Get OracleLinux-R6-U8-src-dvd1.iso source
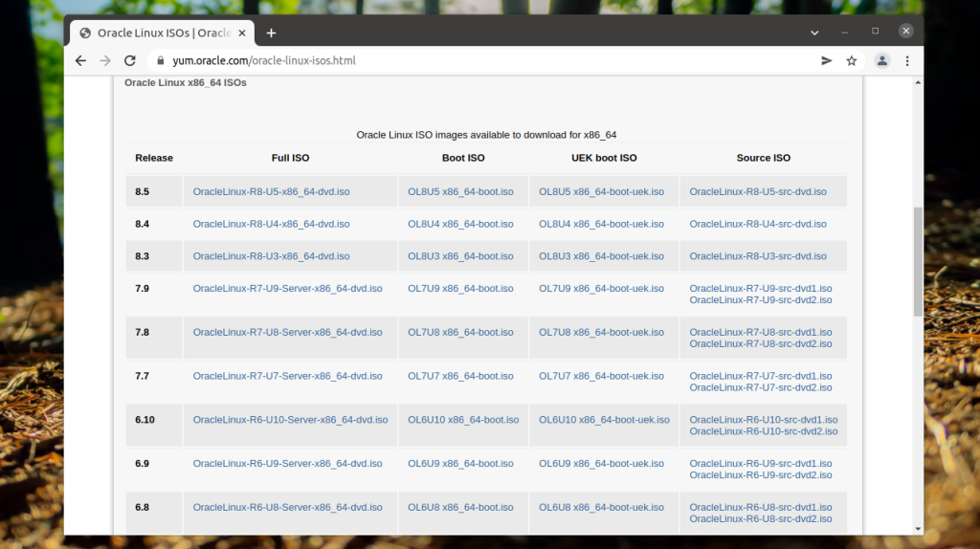Viewport: 980px width, 549px height. [x=761, y=507]
